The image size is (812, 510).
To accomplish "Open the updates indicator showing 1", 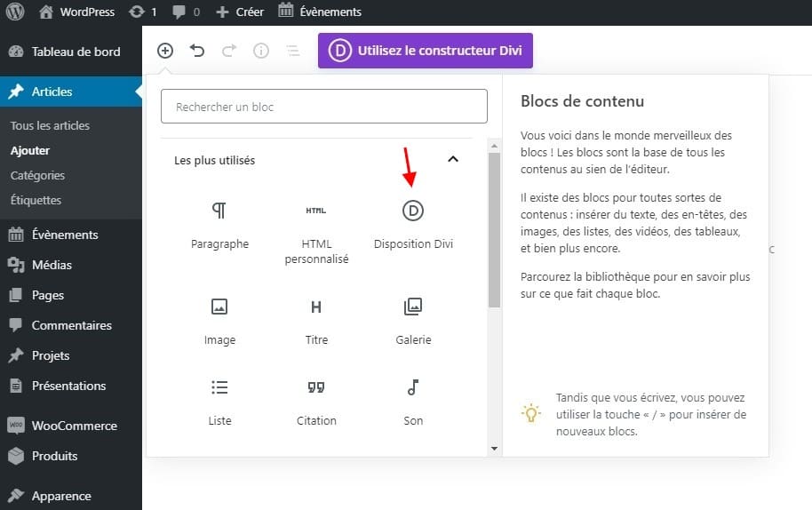I will point(143,12).
